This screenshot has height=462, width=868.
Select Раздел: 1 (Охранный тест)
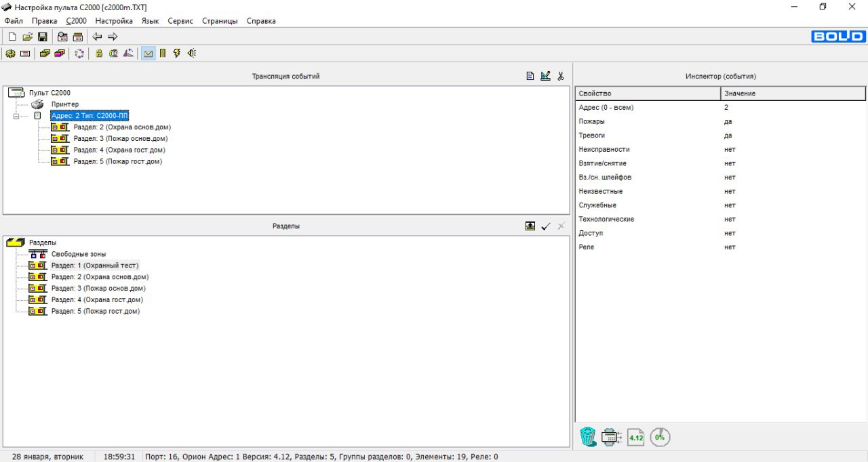click(x=95, y=266)
